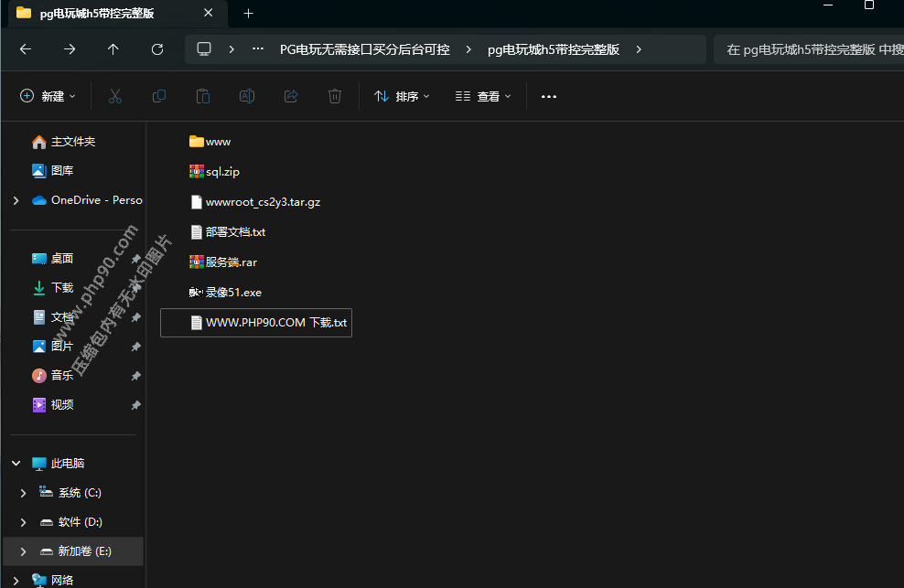Screen dimensions: 904x588
Task: Open the 新建 (New) dropdown
Action: pyautogui.click(x=48, y=96)
